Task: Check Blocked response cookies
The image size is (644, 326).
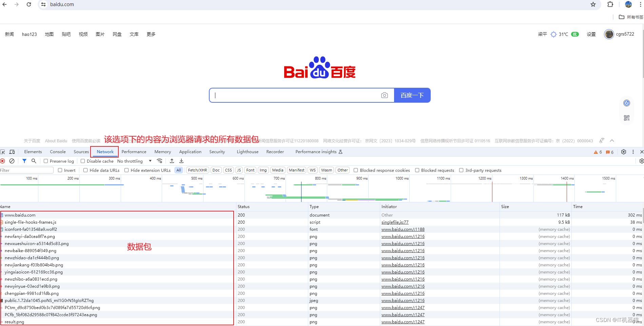Action: 356,170
